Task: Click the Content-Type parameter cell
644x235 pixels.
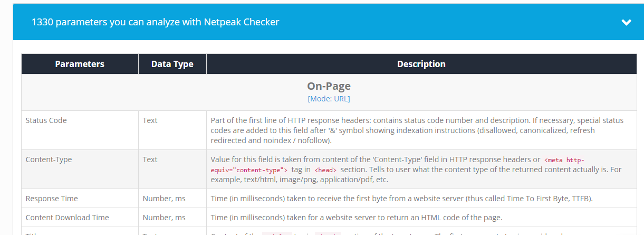Action: (80, 169)
